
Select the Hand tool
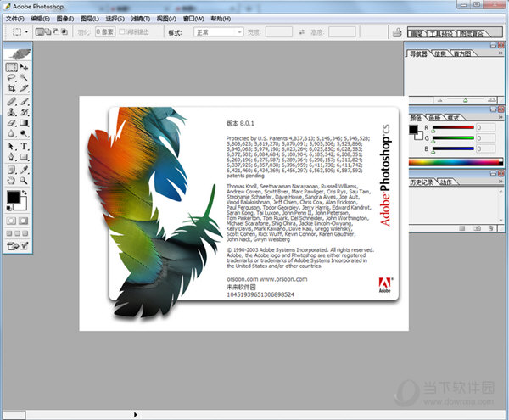tap(11, 181)
